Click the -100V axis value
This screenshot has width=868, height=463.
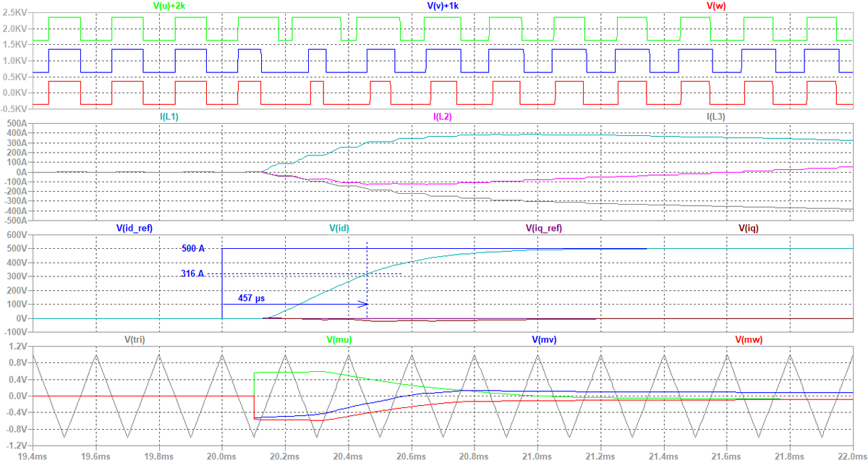(x=14, y=332)
